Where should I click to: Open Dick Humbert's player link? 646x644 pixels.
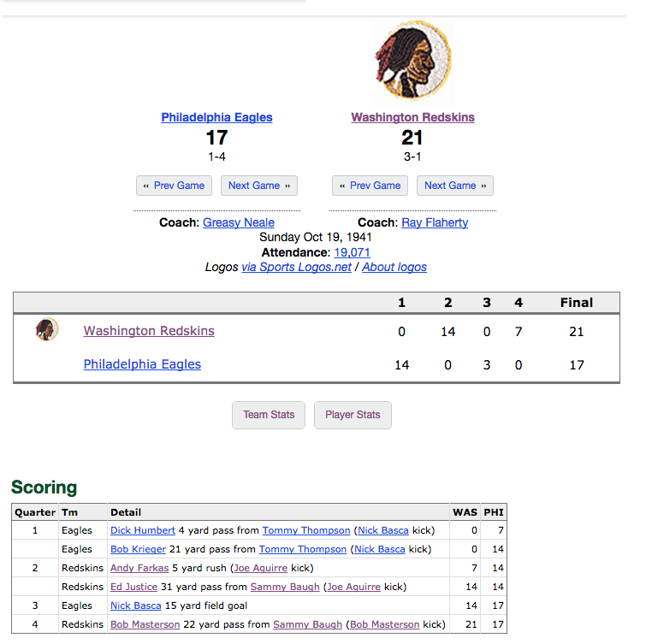[143, 530]
